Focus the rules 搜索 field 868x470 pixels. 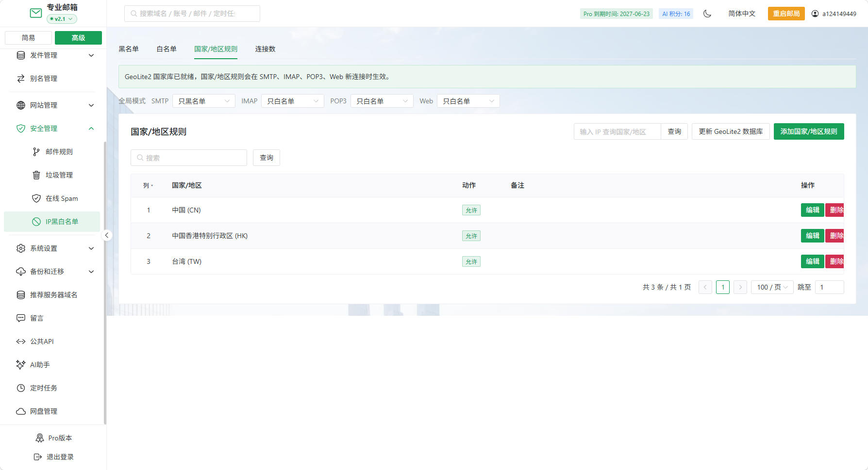tap(189, 158)
